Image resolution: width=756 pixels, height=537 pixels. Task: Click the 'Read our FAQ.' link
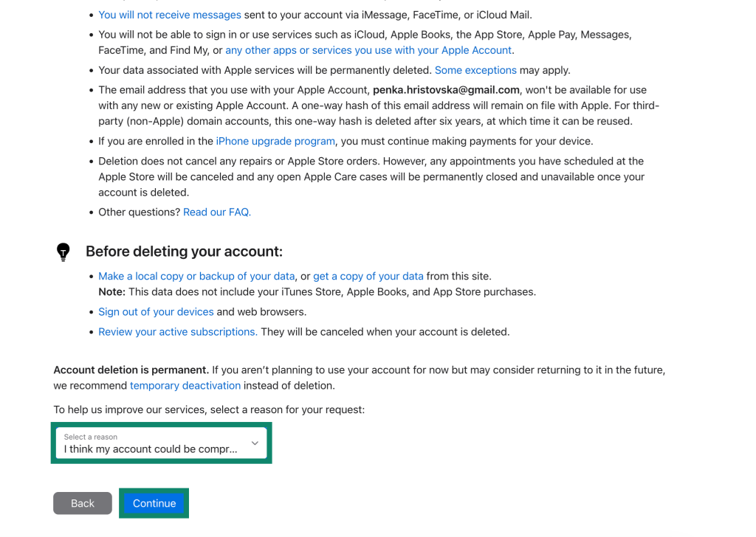click(217, 212)
